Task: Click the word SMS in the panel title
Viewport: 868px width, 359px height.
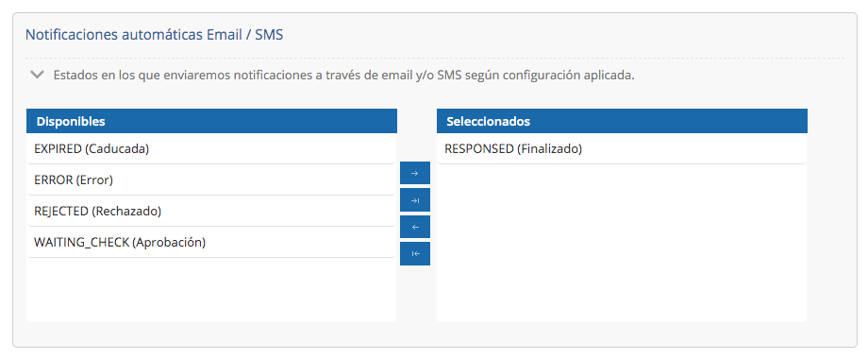Action: tap(269, 35)
